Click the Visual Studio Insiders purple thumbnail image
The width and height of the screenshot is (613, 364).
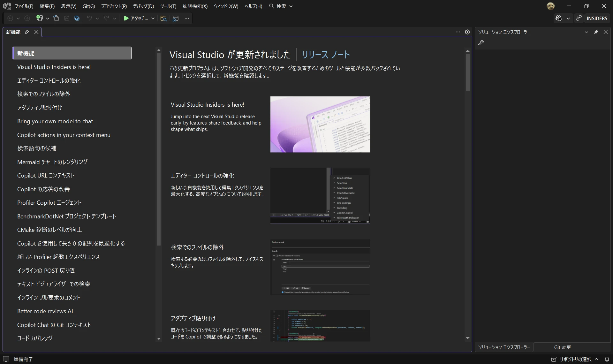(320, 124)
